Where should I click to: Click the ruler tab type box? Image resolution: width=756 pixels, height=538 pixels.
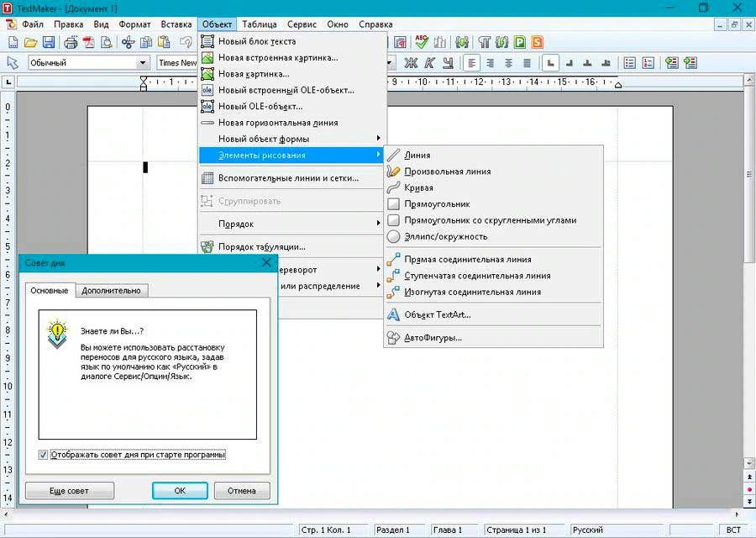pyautogui.click(x=8, y=82)
